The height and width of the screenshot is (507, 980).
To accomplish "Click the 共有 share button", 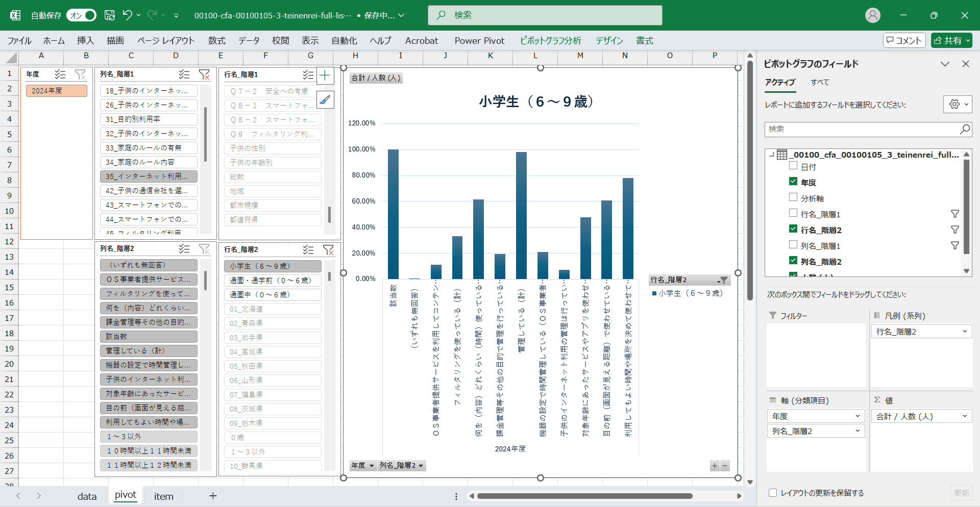I will [x=951, y=40].
